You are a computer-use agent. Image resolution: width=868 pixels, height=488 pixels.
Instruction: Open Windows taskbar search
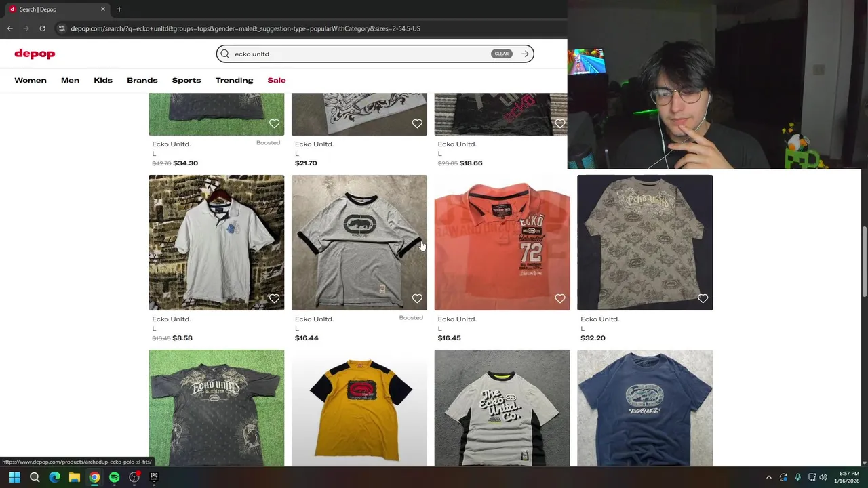(35, 477)
